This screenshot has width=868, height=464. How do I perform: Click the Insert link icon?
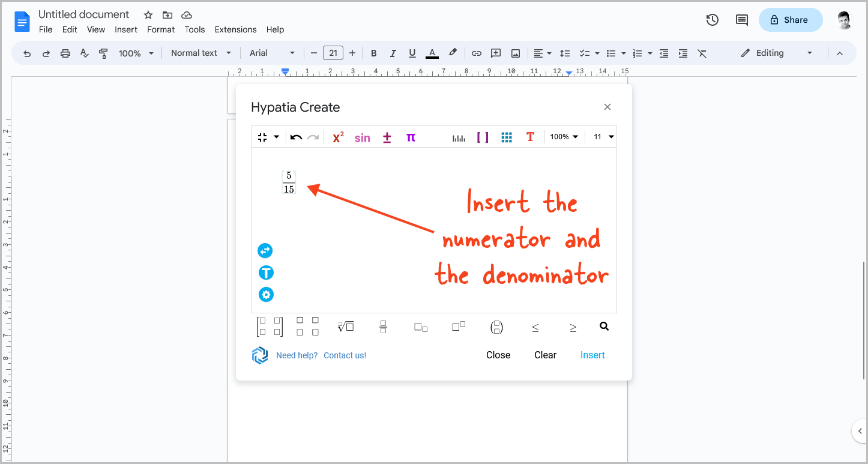[x=476, y=53]
